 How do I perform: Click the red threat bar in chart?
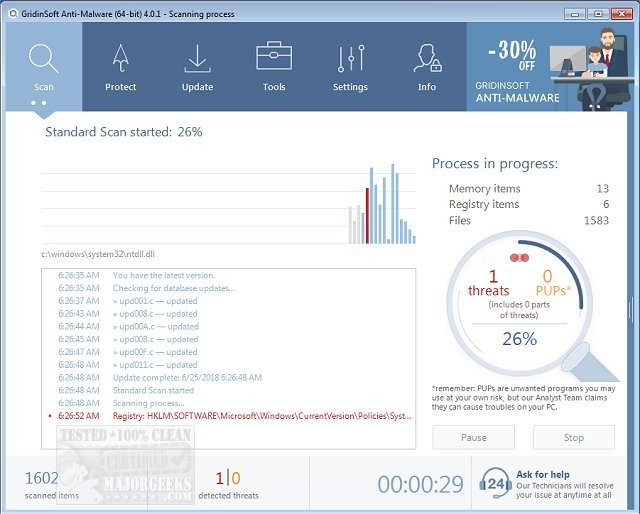[x=367, y=215]
